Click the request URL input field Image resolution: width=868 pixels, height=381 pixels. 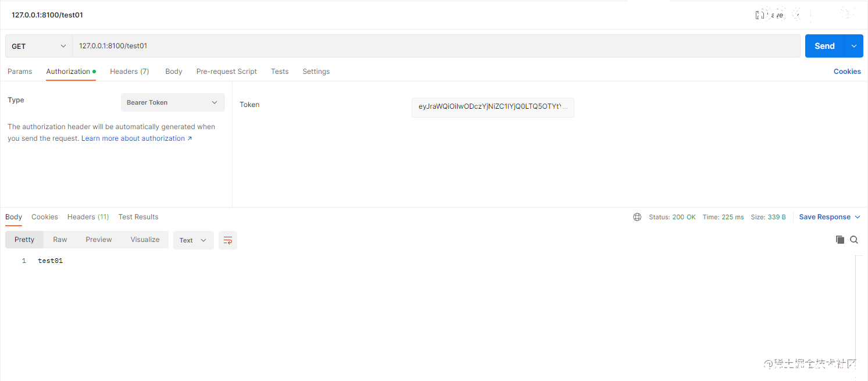(x=436, y=46)
